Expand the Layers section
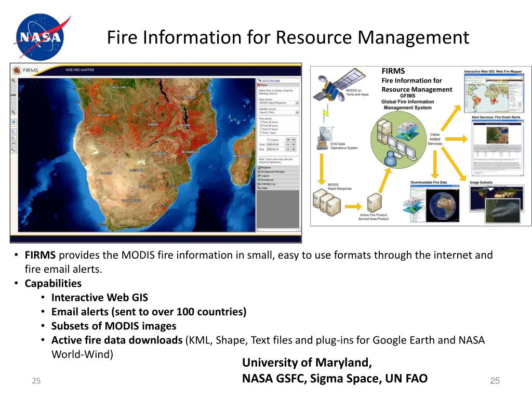532x399 pixels. [278, 176]
